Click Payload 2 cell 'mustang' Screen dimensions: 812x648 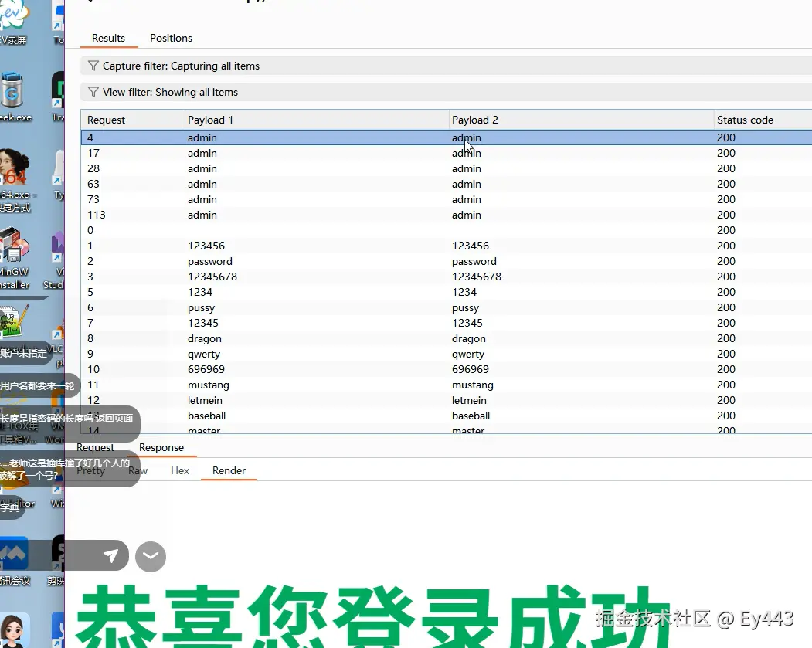tap(472, 385)
